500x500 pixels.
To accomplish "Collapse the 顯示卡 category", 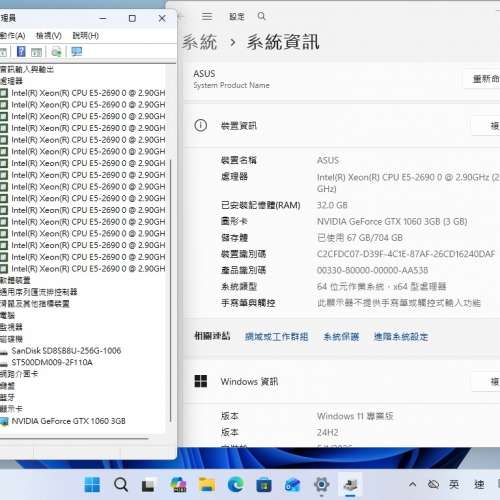I will click(x=11, y=409).
